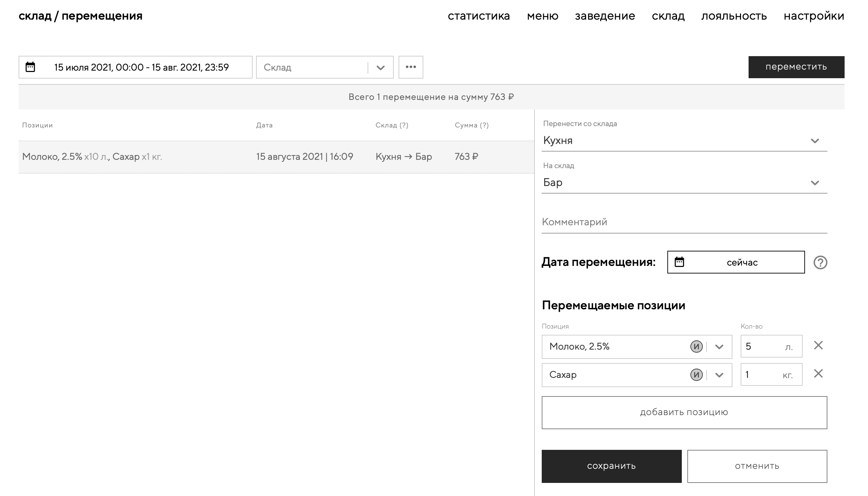
Task: Remove the Сахар position row
Action: point(818,374)
